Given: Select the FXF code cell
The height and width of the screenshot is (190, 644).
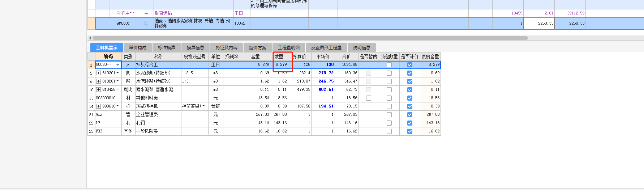Looking at the screenshot, I should 108,131.
